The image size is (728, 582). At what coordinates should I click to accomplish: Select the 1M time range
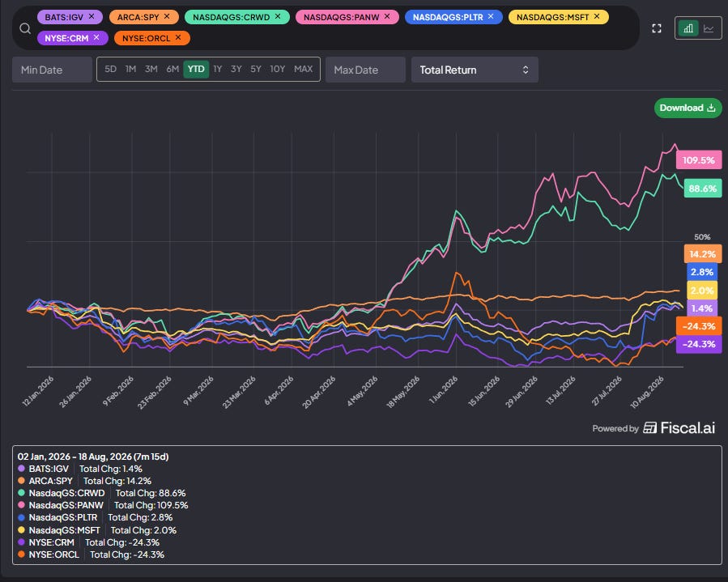pyautogui.click(x=131, y=69)
